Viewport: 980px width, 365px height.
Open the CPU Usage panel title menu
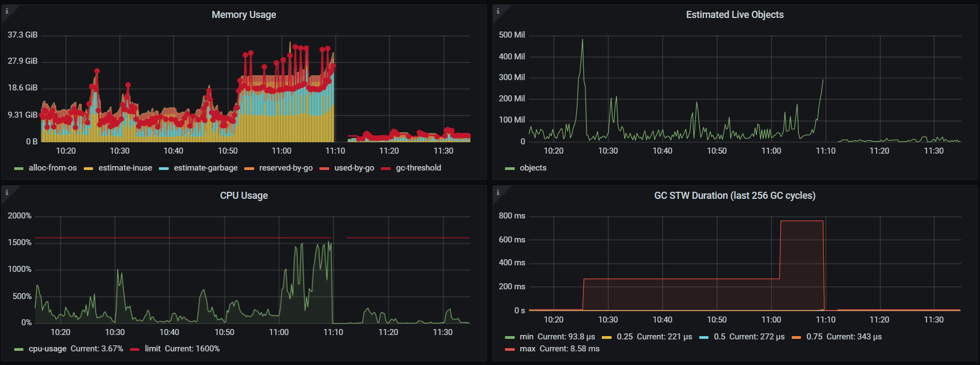coord(244,196)
